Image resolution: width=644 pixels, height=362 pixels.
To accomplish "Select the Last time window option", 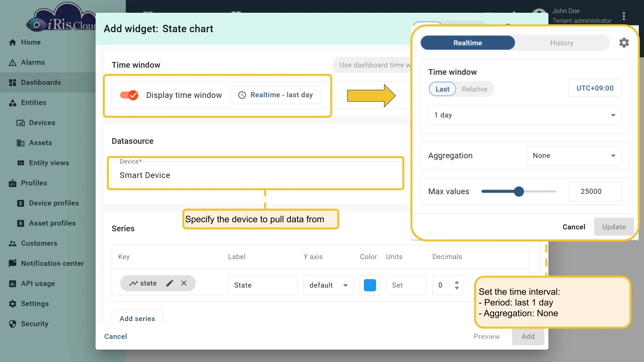I will [442, 89].
